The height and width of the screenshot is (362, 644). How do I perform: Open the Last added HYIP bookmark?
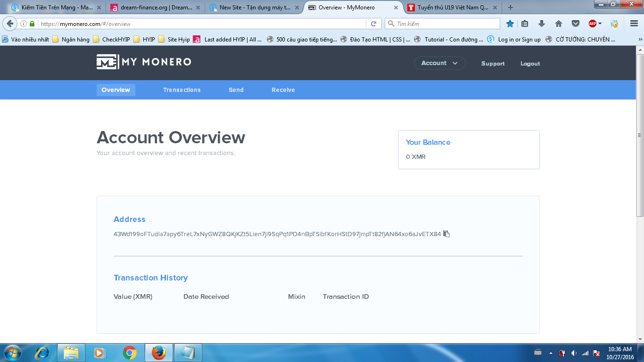(228, 40)
